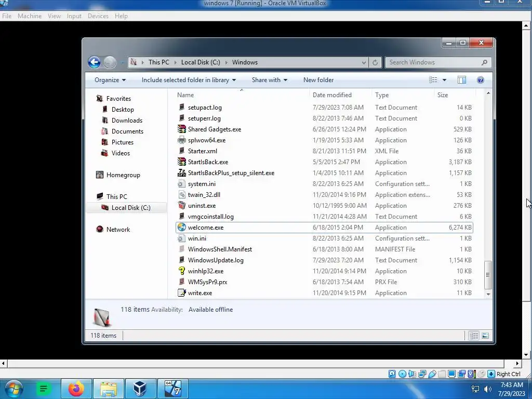532x399 pixels.
Task: Click the VirtualBox optical disk status icon
Action: click(x=402, y=374)
